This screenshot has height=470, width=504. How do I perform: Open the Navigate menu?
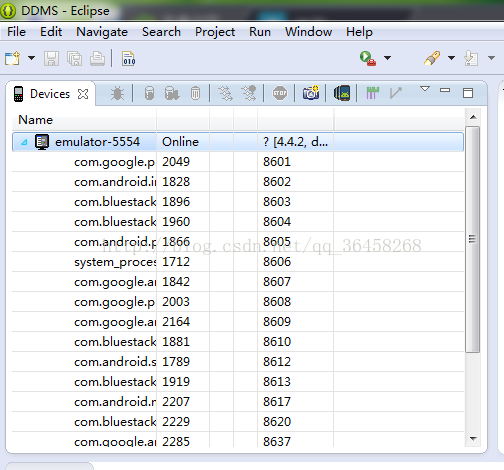point(102,32)
